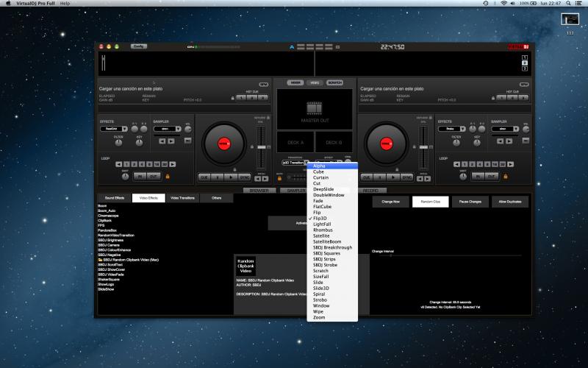Click the Allow Duplicates button
This screenshot has width=588, height=368.
click(510, 202)
